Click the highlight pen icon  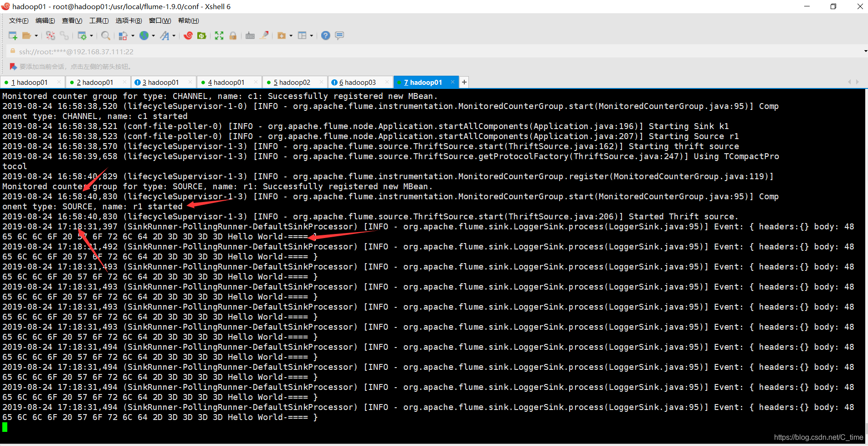tap(264, 36)
